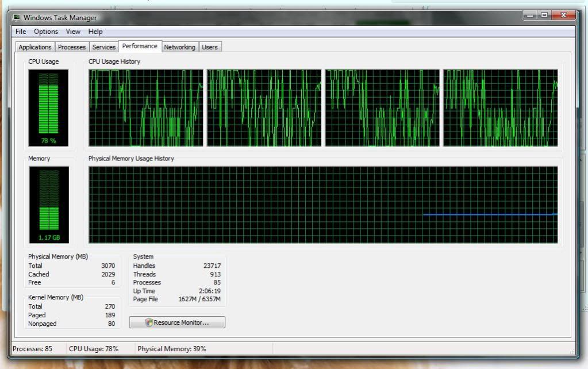
Task: Open the View menu
Action: point(73,32)
